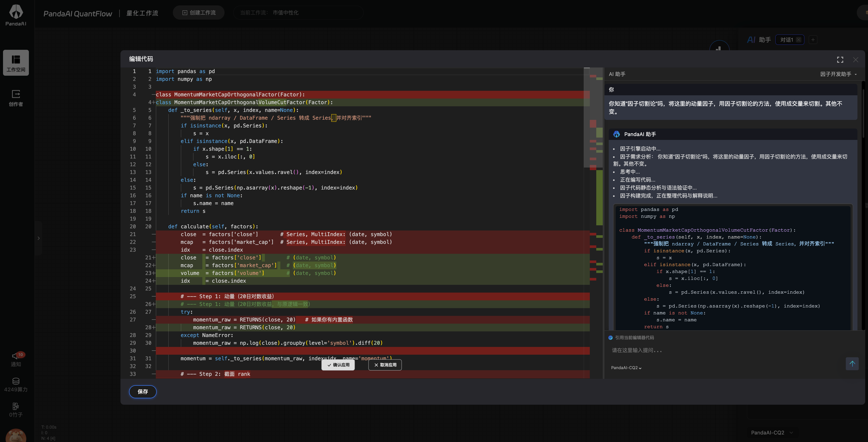The width and height of the screenshot is (868, 442).
Task: Click the '思考中...' status line
Action: pyautogui.click(x=630, y=172)
